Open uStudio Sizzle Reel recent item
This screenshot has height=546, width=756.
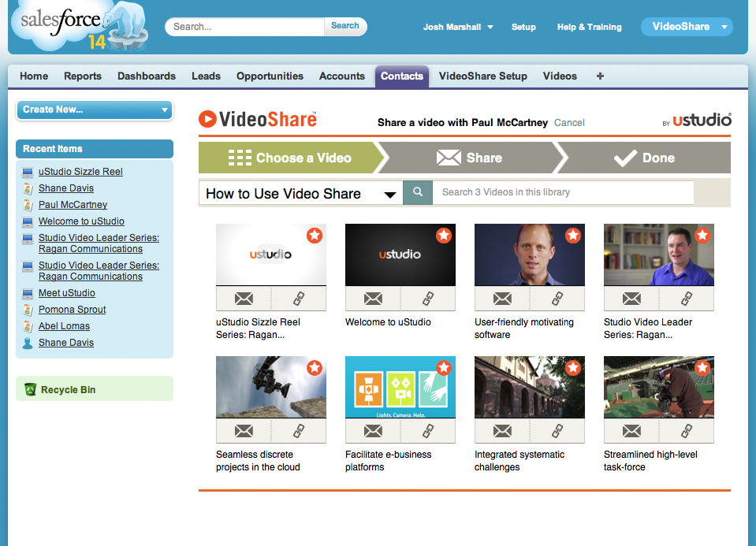pyautogui.click(x=80, y=172)
